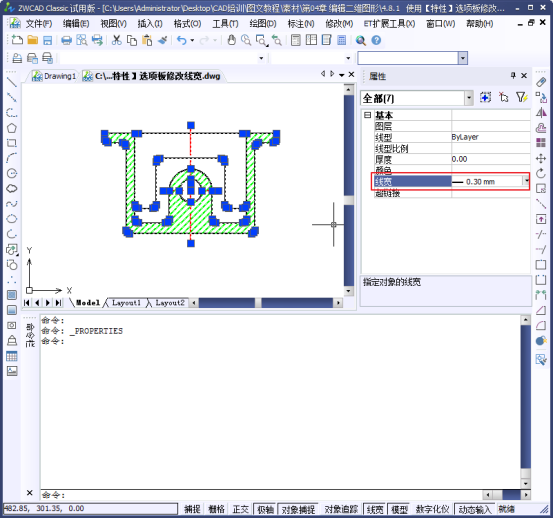Toggle 线宽 lineweight display in status bar
Viewport: 554px width, 519px height.
point(375,509)
